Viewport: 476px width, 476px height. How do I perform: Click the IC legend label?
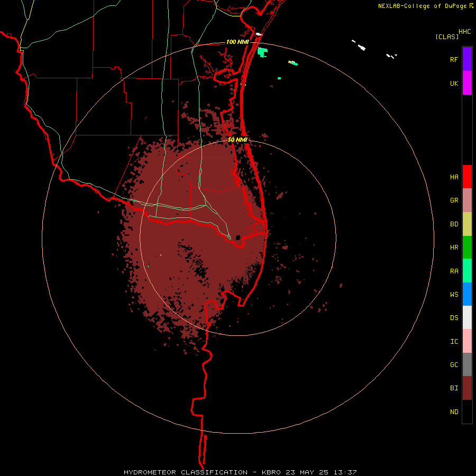point(454,342)
